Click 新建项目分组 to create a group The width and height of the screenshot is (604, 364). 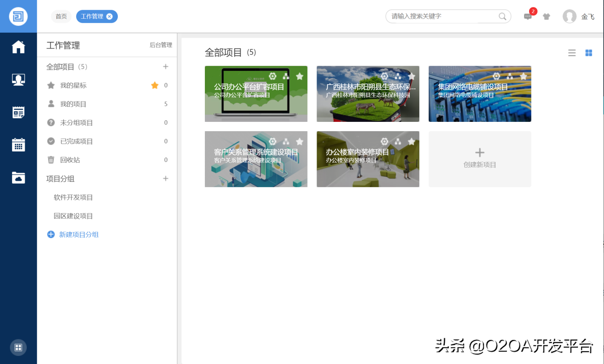[x=79, y=234]
